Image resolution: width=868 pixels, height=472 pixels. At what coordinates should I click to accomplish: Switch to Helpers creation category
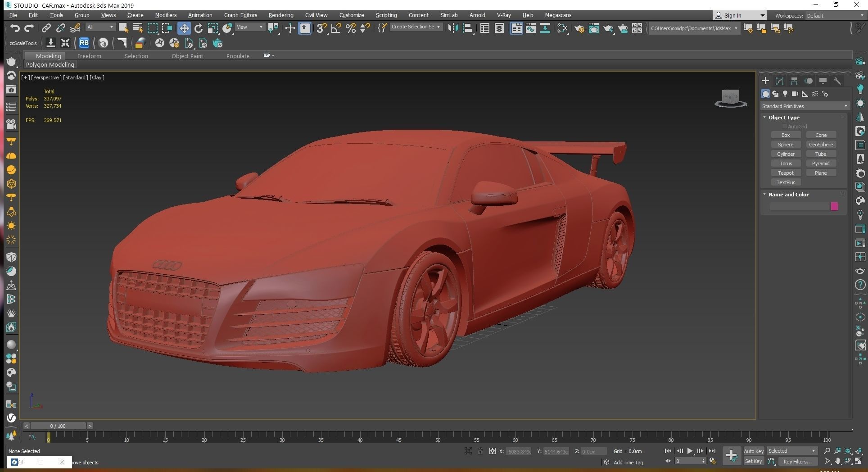click(x=805, y=94)
